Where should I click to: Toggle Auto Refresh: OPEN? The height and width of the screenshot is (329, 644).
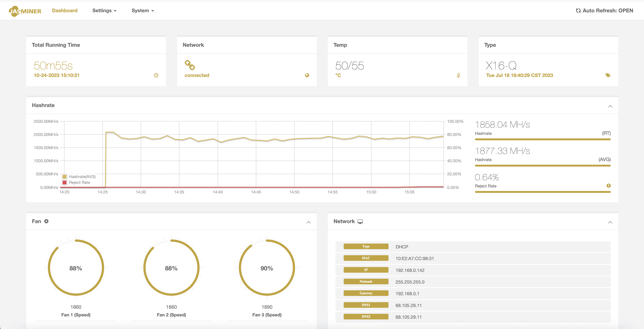pyautogui.click(x=604, y=11)
